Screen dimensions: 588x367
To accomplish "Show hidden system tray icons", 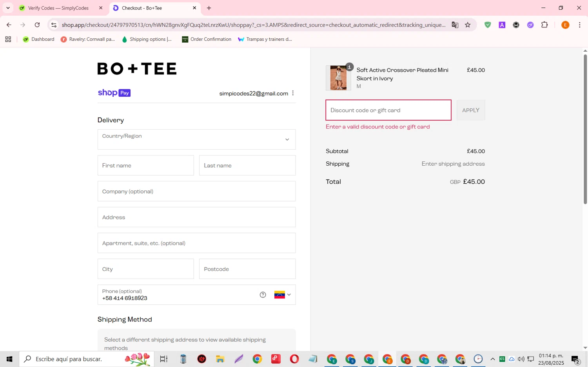I will pos(493,359).
